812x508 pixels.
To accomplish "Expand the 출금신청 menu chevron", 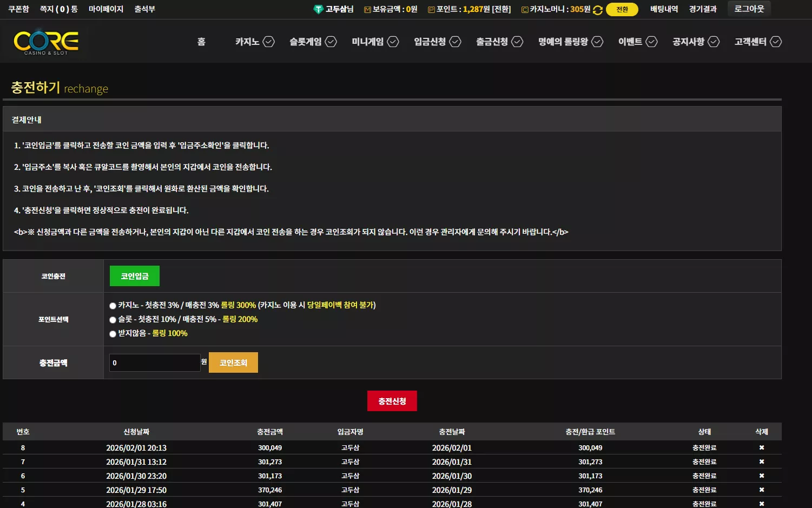I will click(x=518, y=42).
